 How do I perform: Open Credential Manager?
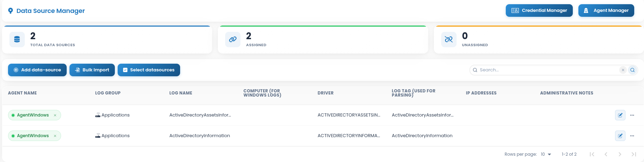click(x=539, y=10)
